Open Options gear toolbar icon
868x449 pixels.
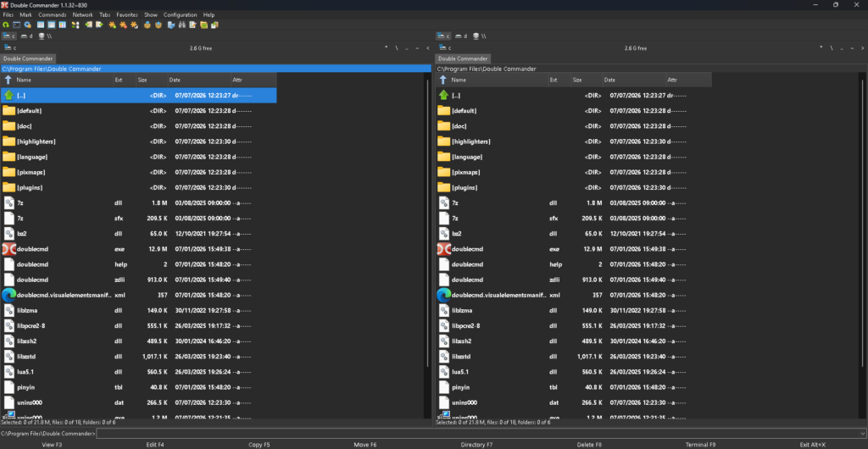coord(27,25)
